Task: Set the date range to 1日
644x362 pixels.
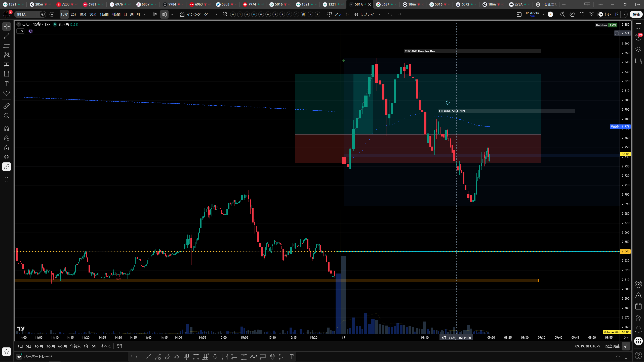Action: [x=20, y=346]
